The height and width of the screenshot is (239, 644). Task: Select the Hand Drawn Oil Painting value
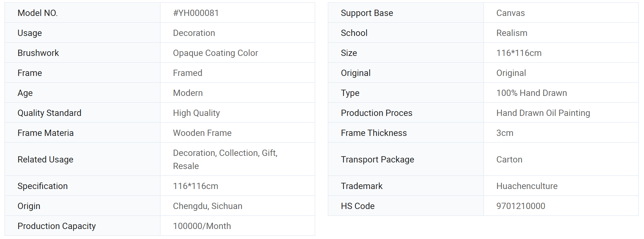pyautogui.click(x=543, y=113)
